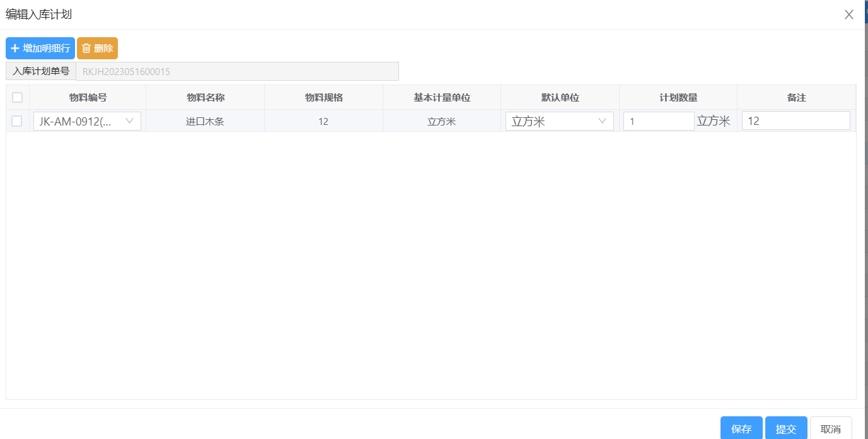Viewport: 868px width, 439px height.
Task: Click the 物料名称 column header
Action: click(205, 97)
